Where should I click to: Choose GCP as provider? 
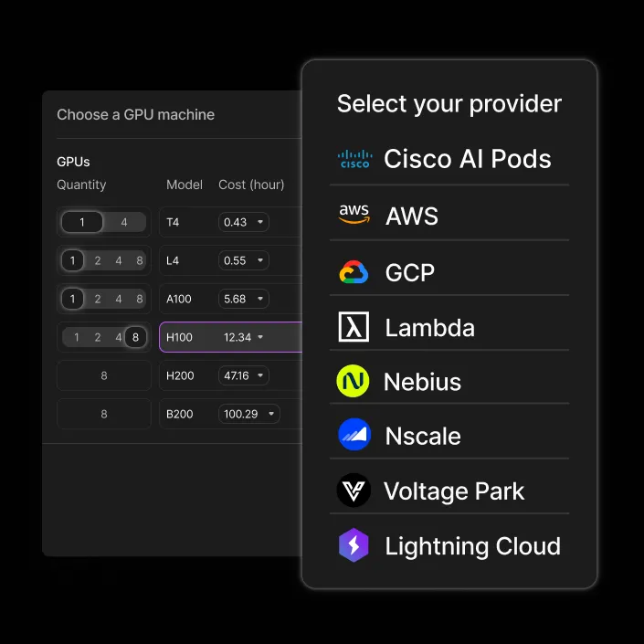(449, 272)
